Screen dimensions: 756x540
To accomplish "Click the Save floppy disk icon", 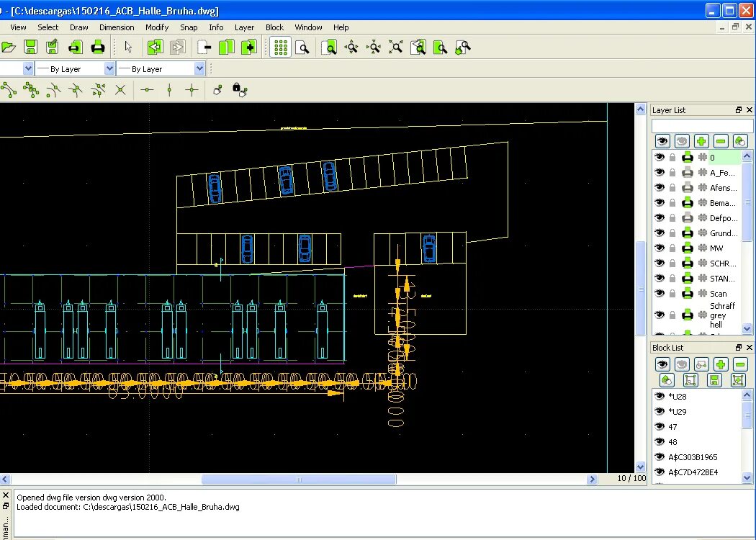I will coord(30,48).
